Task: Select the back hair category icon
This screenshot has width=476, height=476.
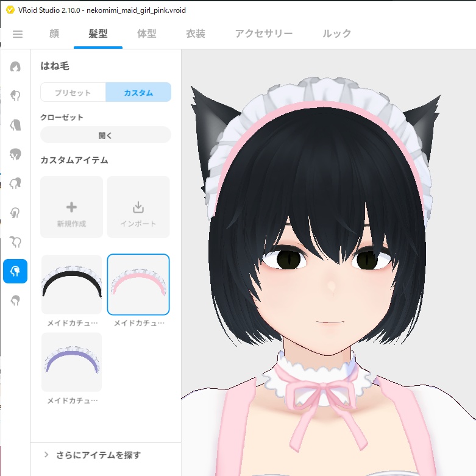Action: click(x=15, y=125)
